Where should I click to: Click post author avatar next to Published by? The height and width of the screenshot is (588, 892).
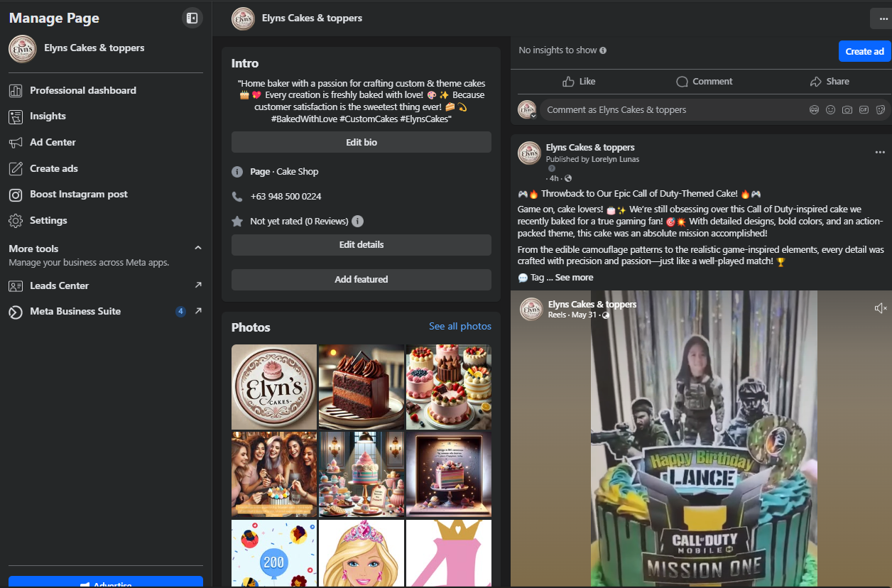tap(529, 153)
